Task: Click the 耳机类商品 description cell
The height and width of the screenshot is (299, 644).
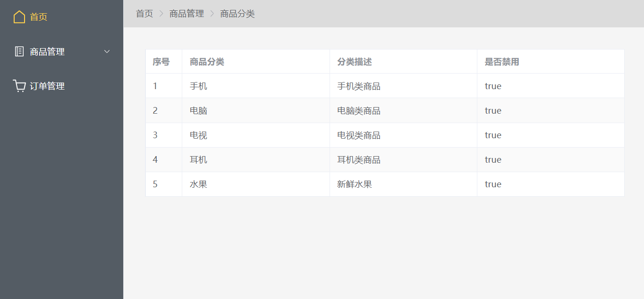Action: pyautogui.click(x=403, y=159)
